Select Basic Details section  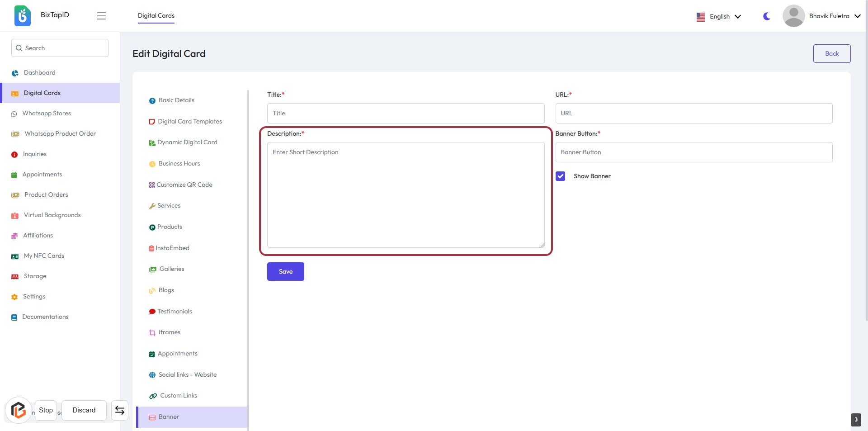point(176,100)
